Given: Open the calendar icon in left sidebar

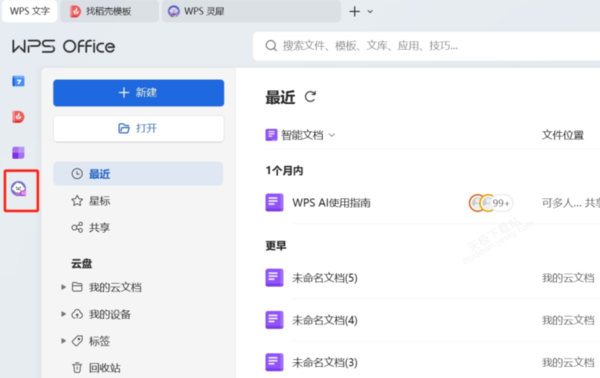Looking at the screenshot, I should pyautogui.click(x=18, y=81).
